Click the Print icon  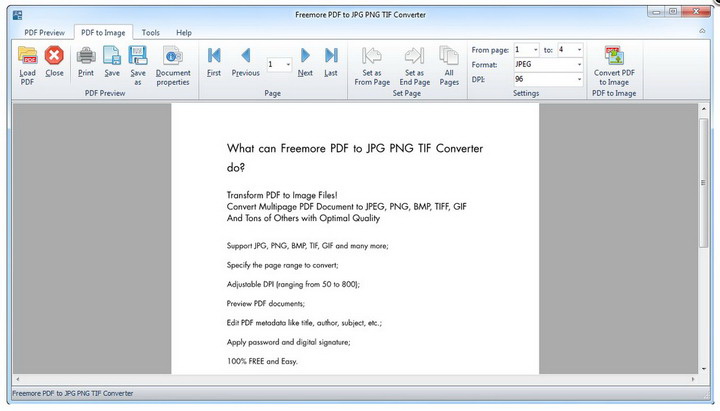(85, 62)
